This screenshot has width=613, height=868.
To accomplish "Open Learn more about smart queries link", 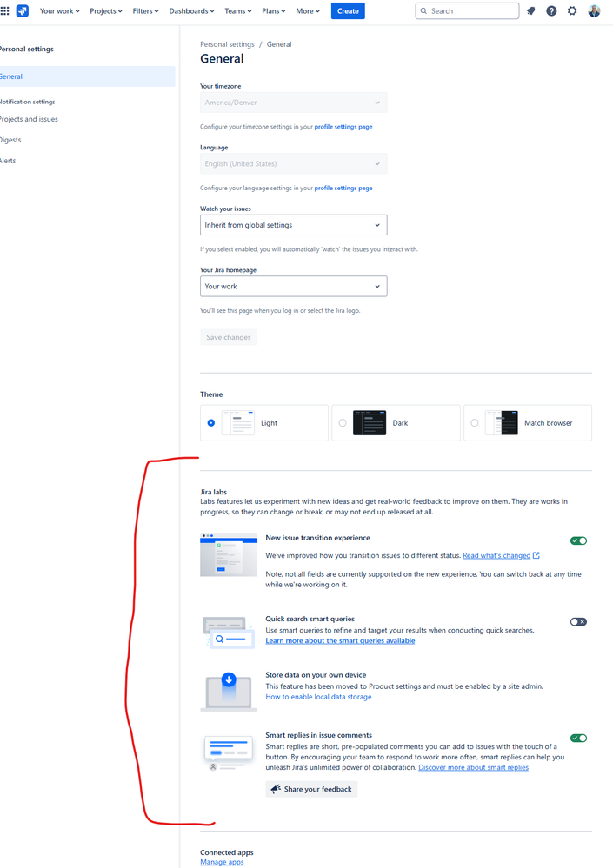I will [x=340, y=640].
